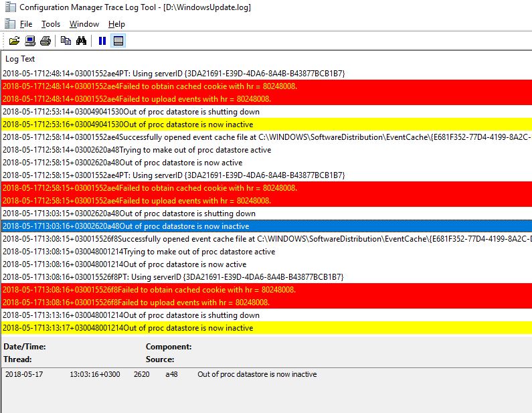Select 13:08:15 Successfully opened event cache row
This screenshot has width=532, height=413.
[266, 239]
